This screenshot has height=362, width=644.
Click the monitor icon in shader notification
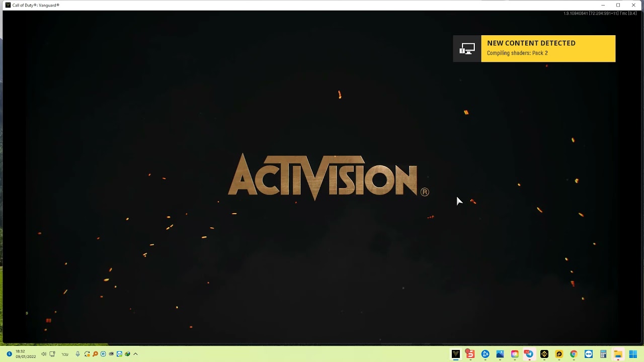point(467,49)
